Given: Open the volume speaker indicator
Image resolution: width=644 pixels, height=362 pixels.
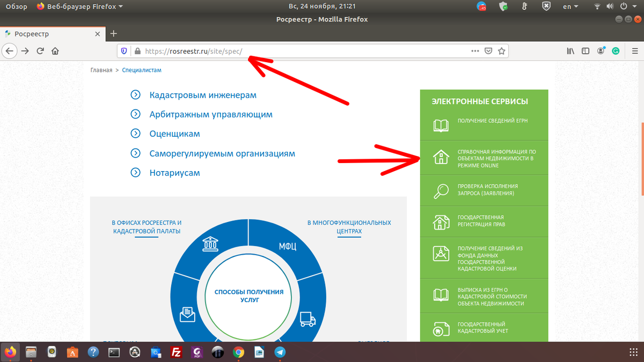Looking at the screenshot, I should (x=611, y=6).
